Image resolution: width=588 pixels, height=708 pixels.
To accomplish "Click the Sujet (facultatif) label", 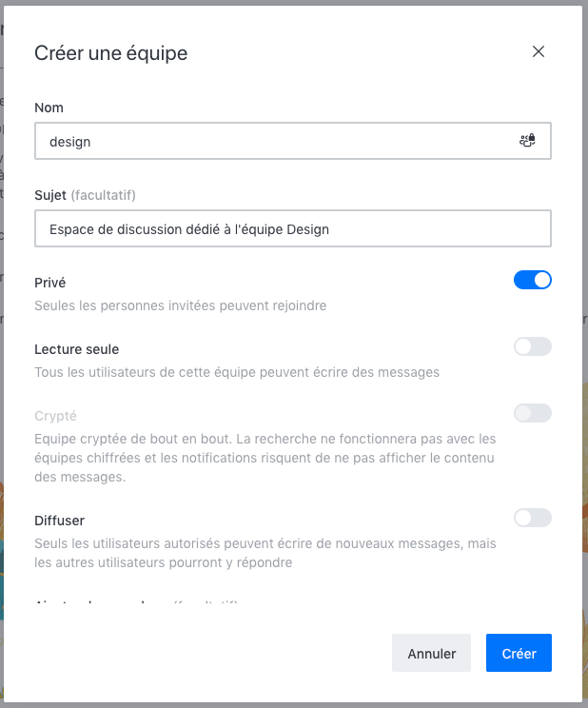I will [x=85, y=195].
